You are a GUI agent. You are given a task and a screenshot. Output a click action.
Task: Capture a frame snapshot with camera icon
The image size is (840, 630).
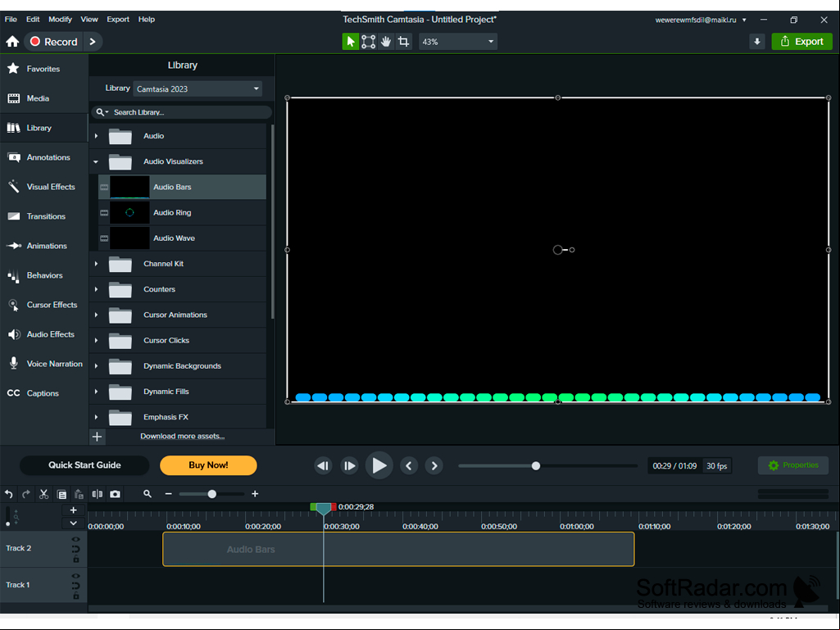pos(115,494)
